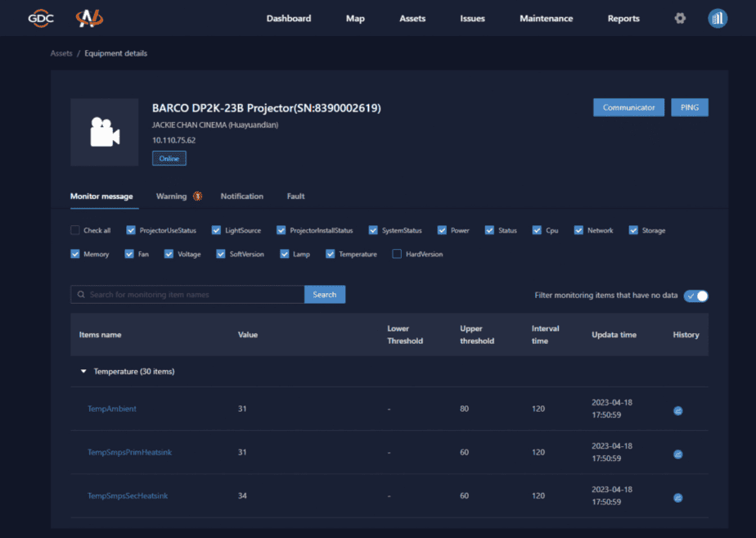The image size is (756, 538).
Task: Click the monitoring item search field
Action: 192,295
